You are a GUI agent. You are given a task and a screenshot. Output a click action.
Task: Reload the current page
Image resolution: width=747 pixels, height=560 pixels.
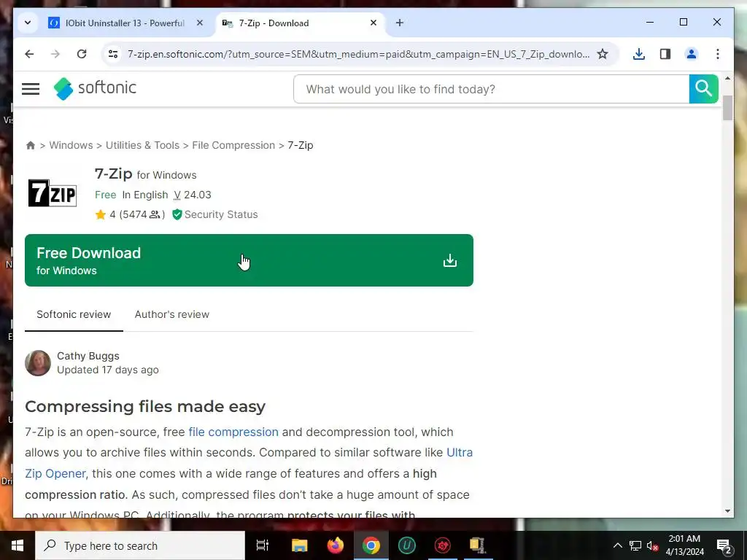pos(82,54)
